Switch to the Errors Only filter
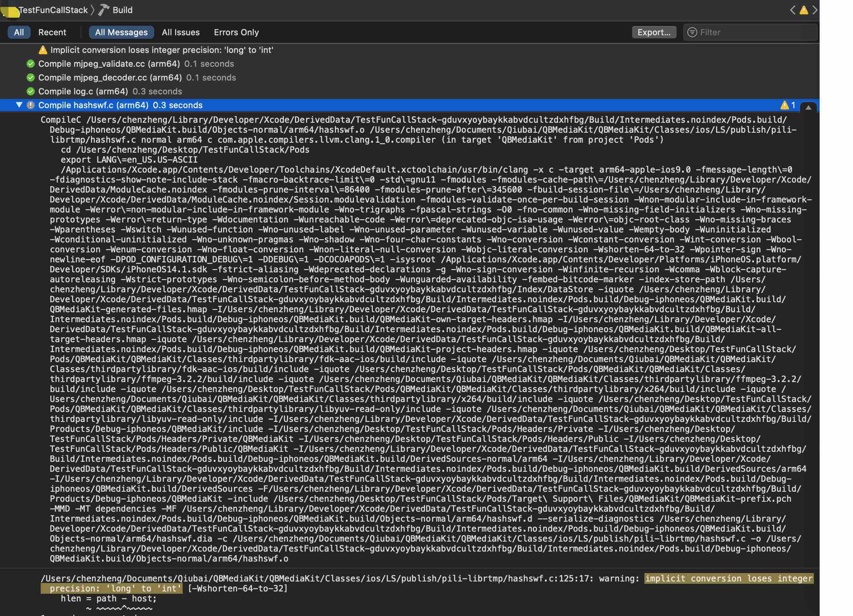 (x=236, y=32)
